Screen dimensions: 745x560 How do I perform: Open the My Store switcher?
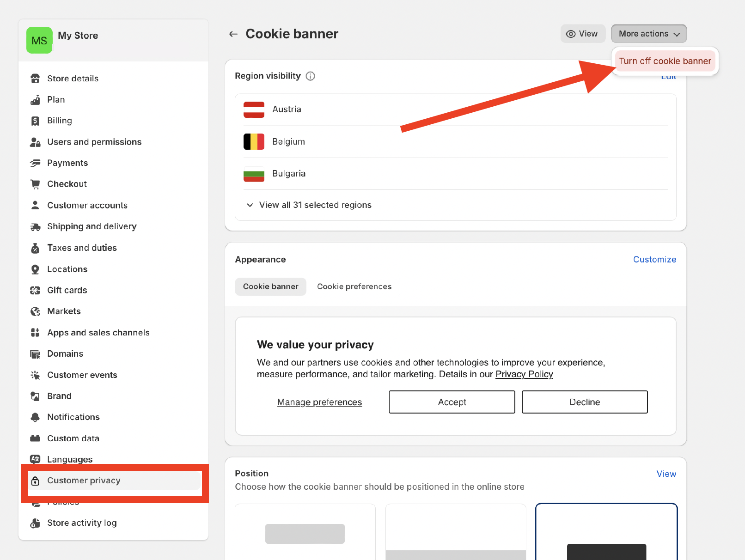[62, 39]
